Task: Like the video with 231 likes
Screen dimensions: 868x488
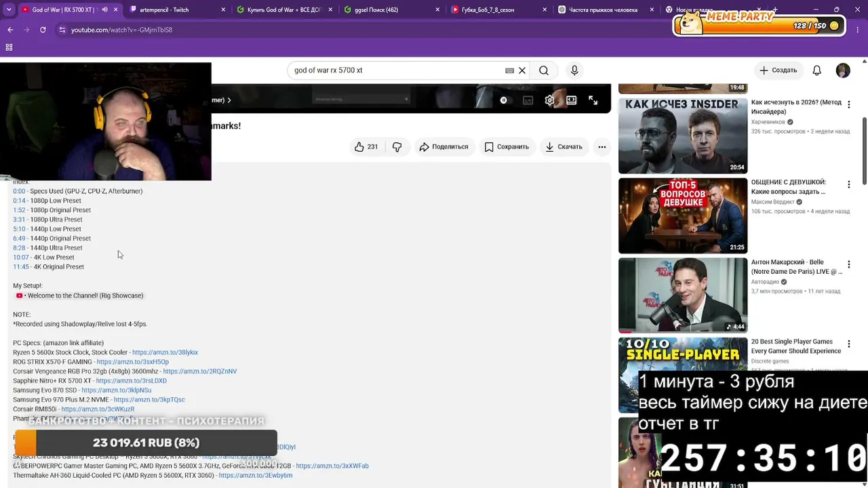Action: pyautogui.click(x=366, y=146)
